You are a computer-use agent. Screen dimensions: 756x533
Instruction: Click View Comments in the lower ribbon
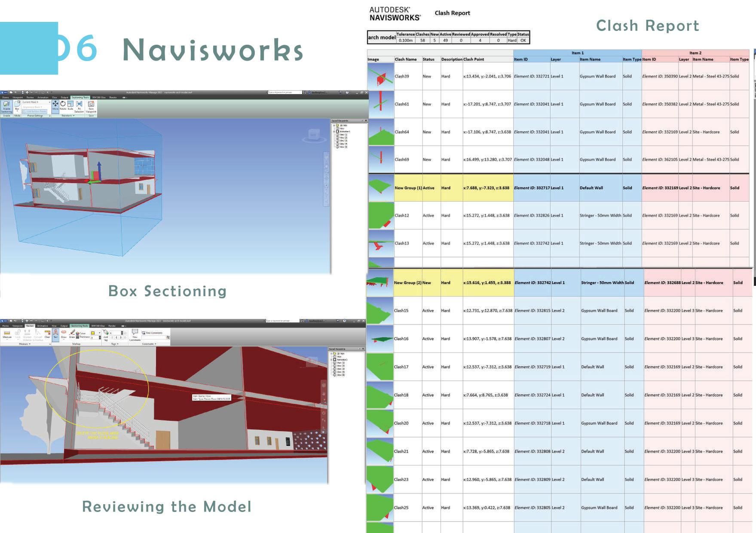coord(135,335)
